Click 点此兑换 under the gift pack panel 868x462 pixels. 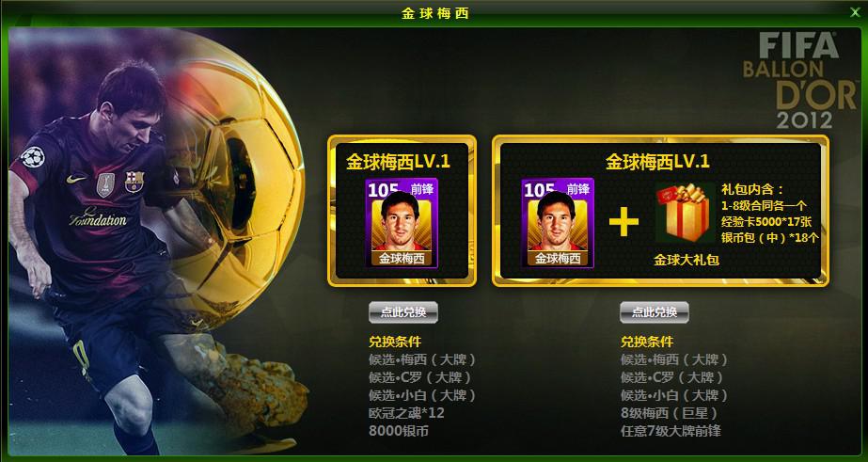click(x=655, y=312)
